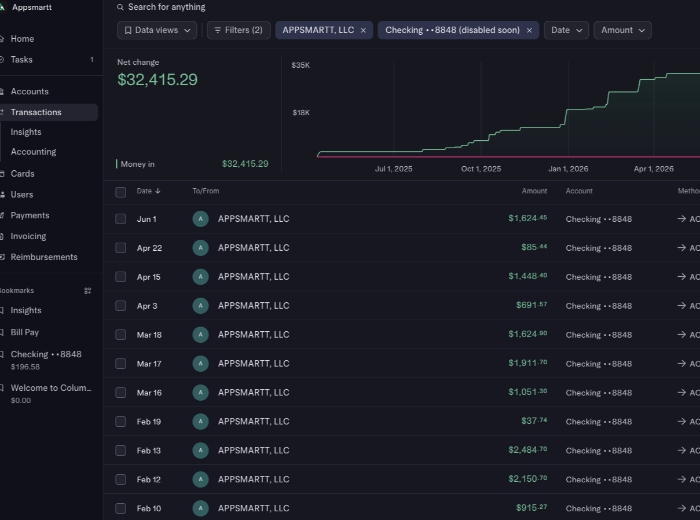The height and width of the screenshot is (520, 700).
Task: Check the Jun 1 transaction checkbox
Action: click(x=121, y=219)
